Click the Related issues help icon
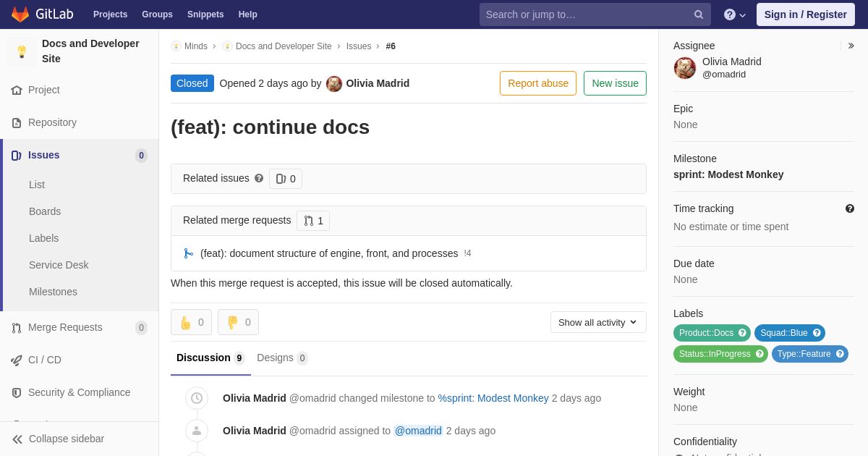The height and width of the screenshot is (456, 868). tap(259, 178)
